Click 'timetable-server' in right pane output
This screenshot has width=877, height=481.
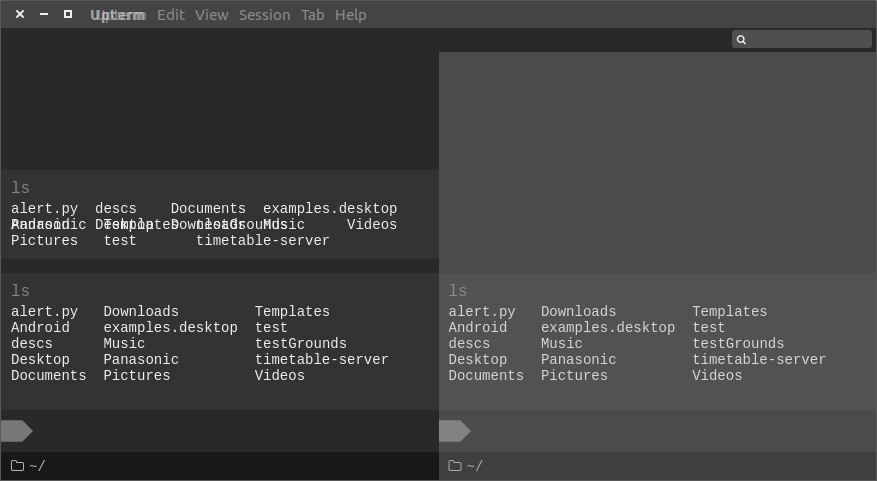(x=759, y=360)
